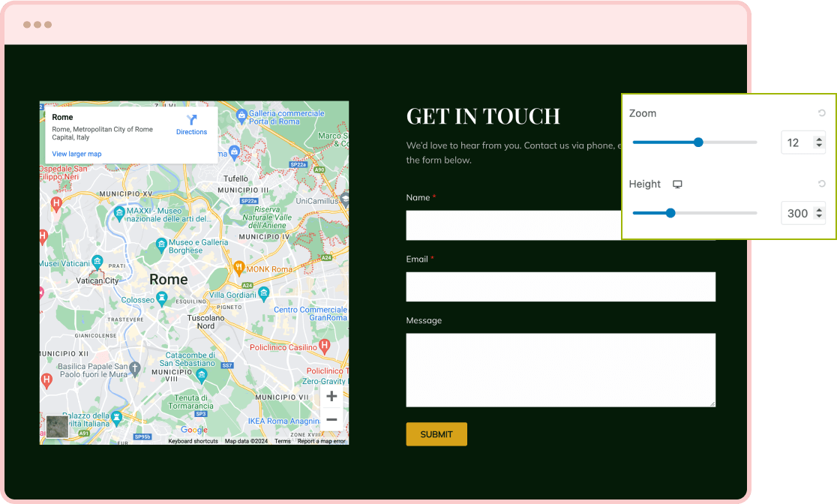Click Centro Commerciale GranRoma label

pyautogui.click(x=310, y=313)
